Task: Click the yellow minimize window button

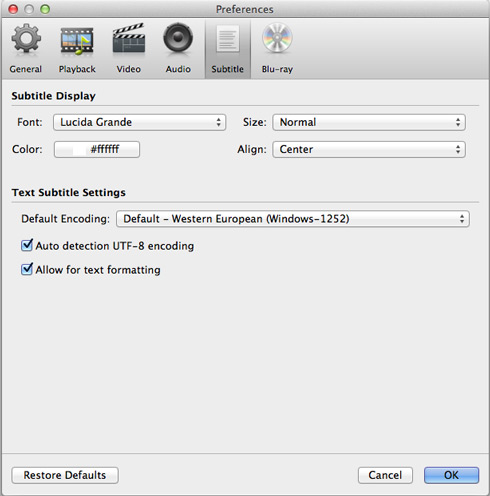Action: (x=29, y=9)
